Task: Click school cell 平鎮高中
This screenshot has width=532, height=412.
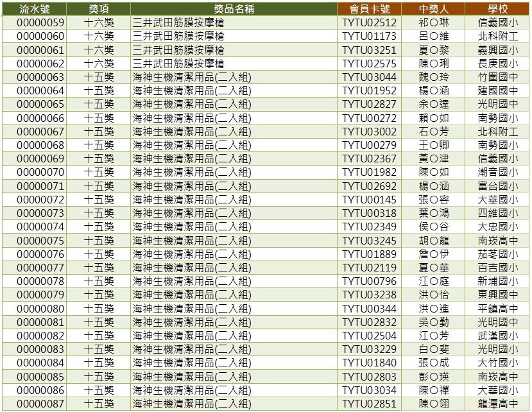Action: 498,309
